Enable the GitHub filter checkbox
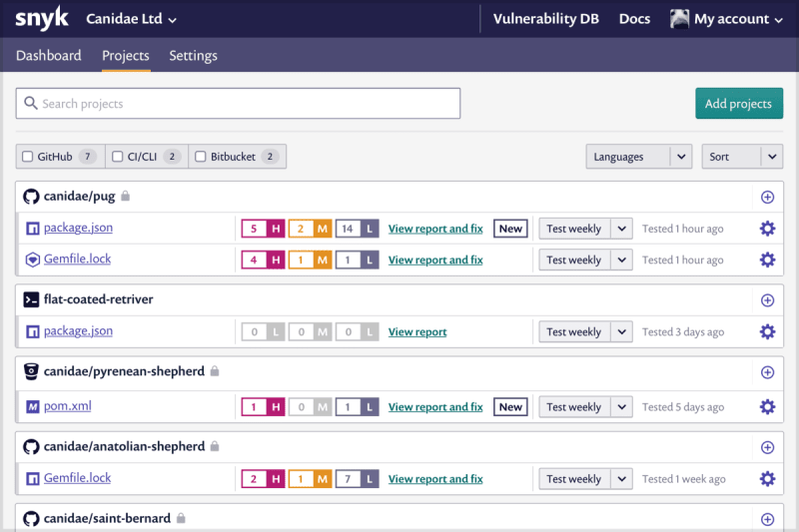 click(28, 157)
